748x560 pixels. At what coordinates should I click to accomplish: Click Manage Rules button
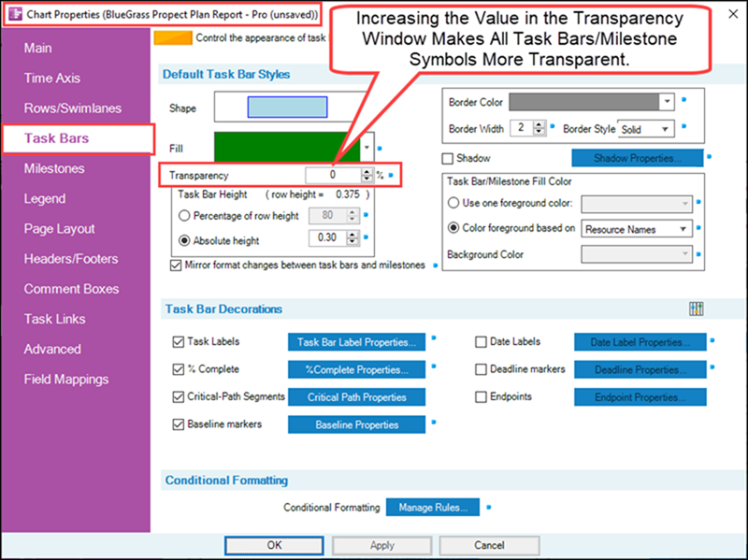[x=433, y=507]
